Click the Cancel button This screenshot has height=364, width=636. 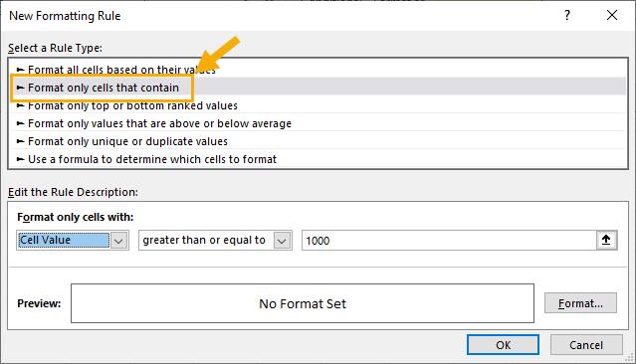pyautogui.click(x=586, y=345)
